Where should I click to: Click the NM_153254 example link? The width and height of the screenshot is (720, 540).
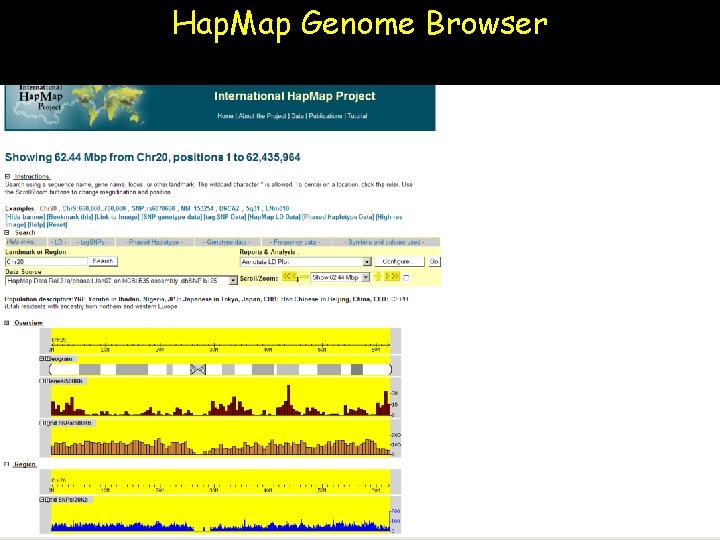tap(197, 208)
